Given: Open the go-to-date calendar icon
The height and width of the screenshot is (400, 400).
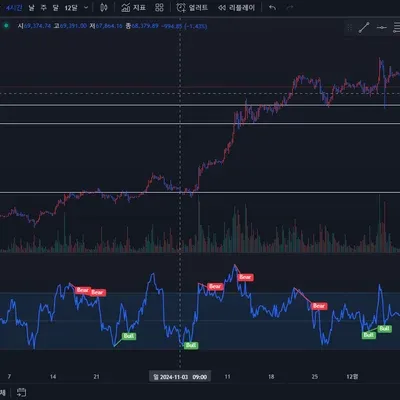Looking at the screenshot, I should tap(21, 392).
